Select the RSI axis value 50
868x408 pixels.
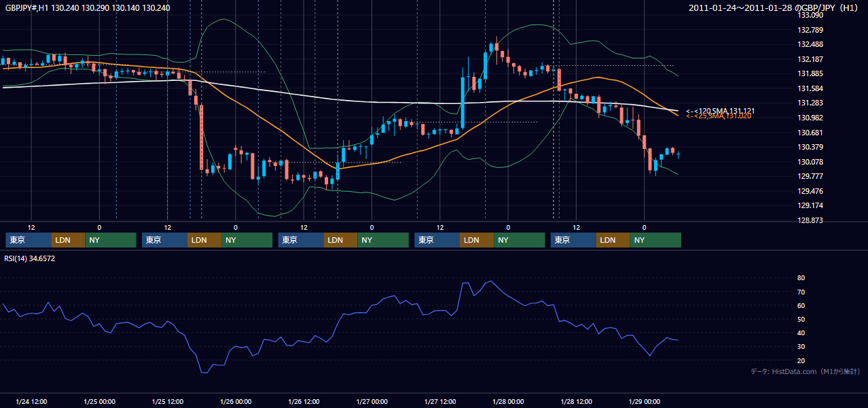(x=801, y=319)
